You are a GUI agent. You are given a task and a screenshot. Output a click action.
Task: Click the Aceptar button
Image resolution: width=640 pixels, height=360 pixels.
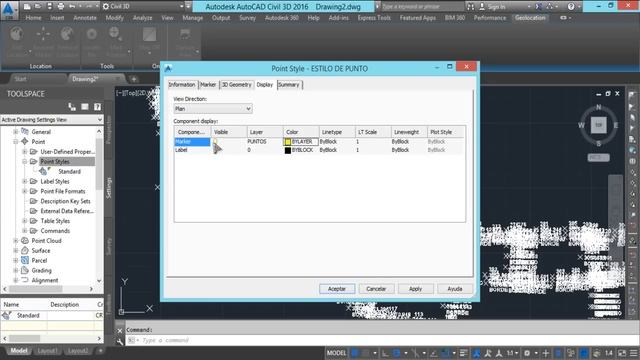click(x=337, y=289)
